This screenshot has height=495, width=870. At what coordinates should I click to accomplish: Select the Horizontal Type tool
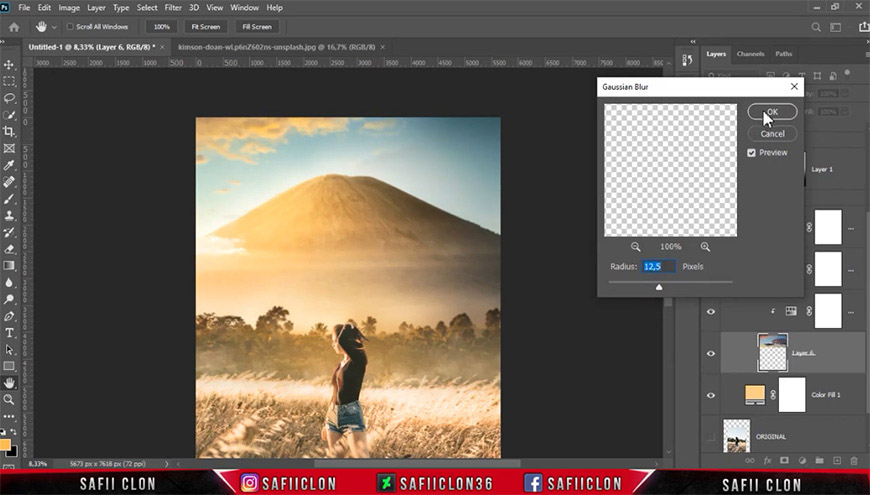(9, 333)
